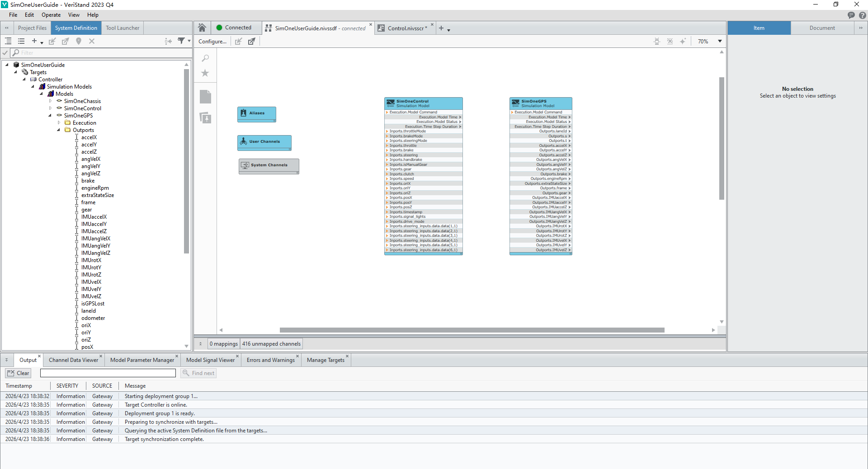868x469 pixels.
Task: Click the Clear output button
Action: click(x=18, y=373)
